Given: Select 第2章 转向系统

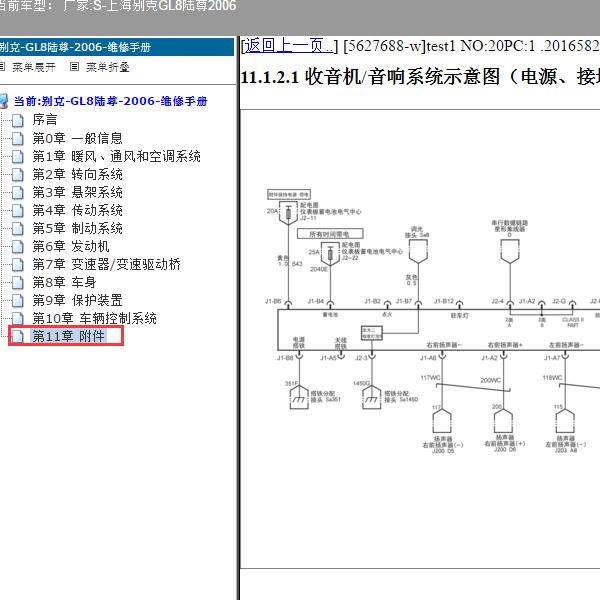Looking at the screenshot, I should 77,174.
